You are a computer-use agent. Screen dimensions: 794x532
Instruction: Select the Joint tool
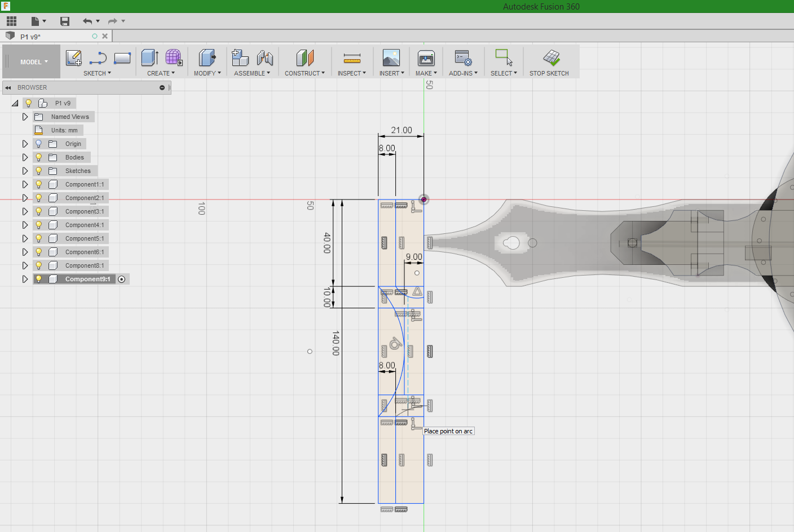[x=265, y=58]
